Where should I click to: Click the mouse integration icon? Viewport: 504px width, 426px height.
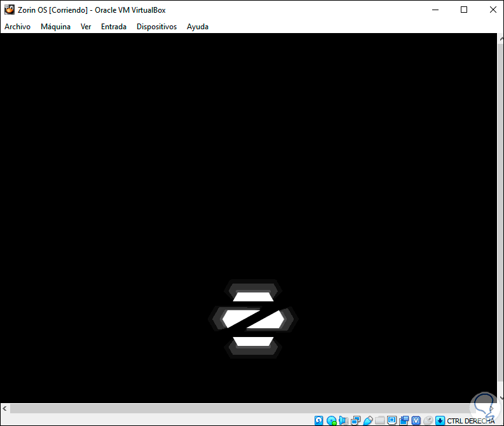point(428,420)
